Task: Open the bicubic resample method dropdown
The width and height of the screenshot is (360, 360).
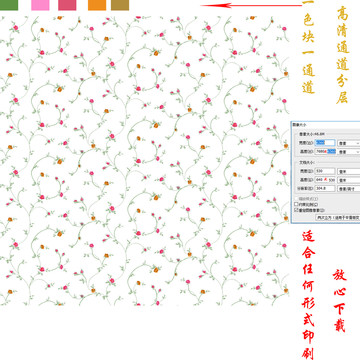Action: click(338, 217)
